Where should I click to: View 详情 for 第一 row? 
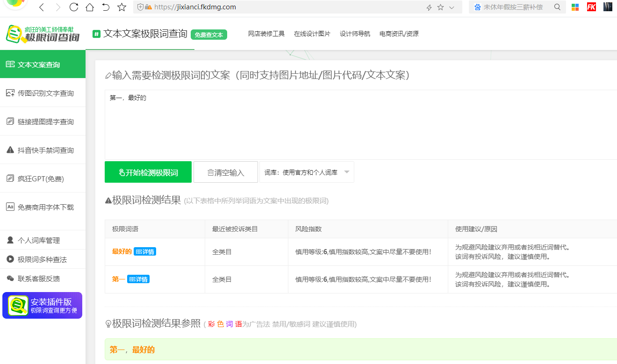tap(138, 279)
